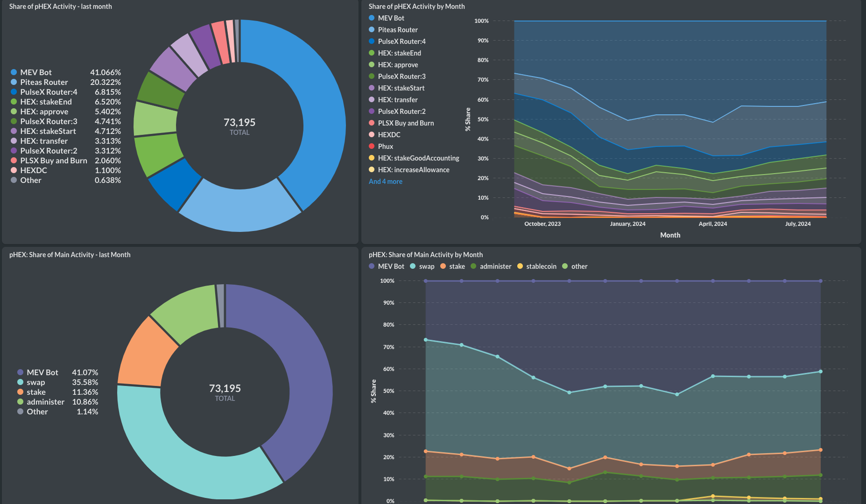Select HEX: stakeEnd 6.520% legend row
The image size is (866, 504).
[66, 102]
